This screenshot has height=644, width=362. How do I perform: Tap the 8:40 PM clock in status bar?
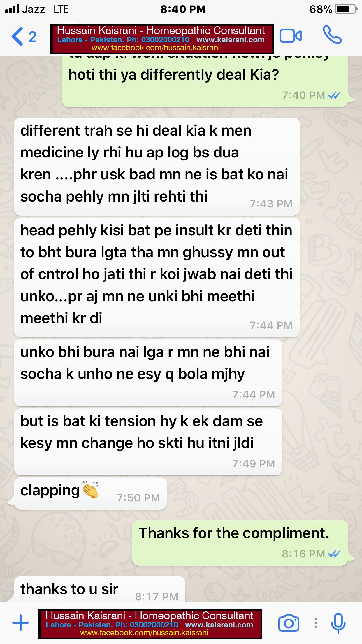(x=183, y=9)
